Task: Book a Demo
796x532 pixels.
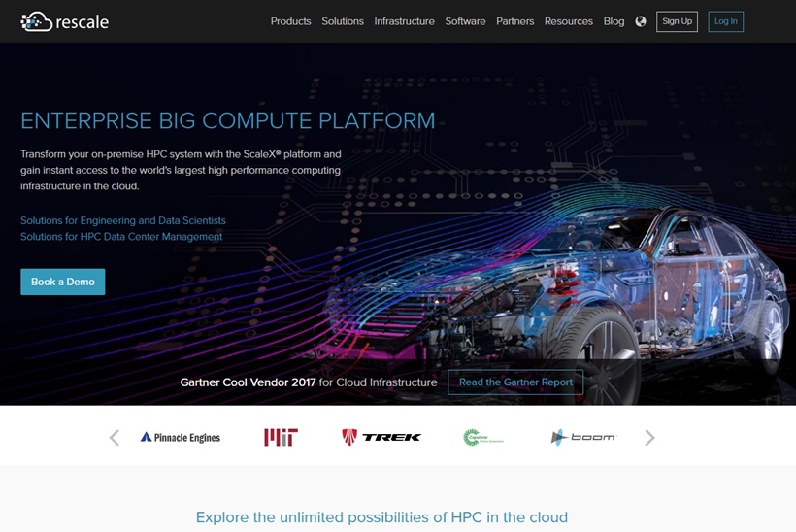Action: click(63, 282)
